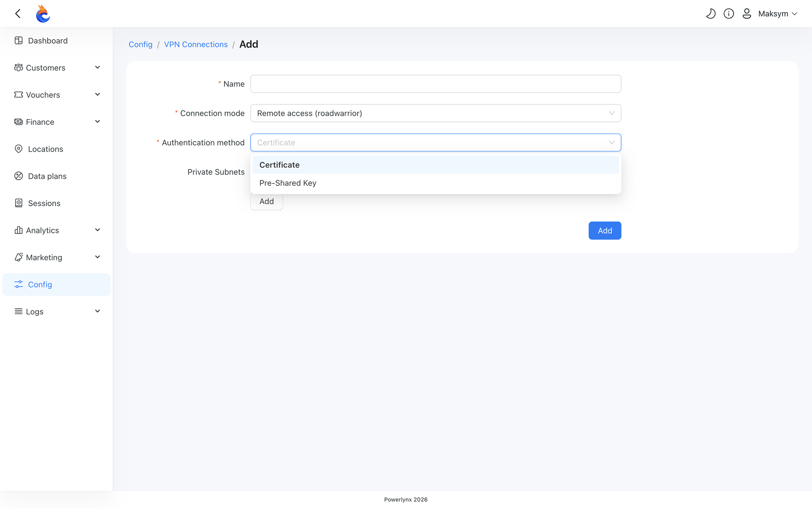The width and height of the screenshot is (812, 508).
Task: Expand the Marketing submenu chevron
Action: pyautogui.click(x=97, y=257)
